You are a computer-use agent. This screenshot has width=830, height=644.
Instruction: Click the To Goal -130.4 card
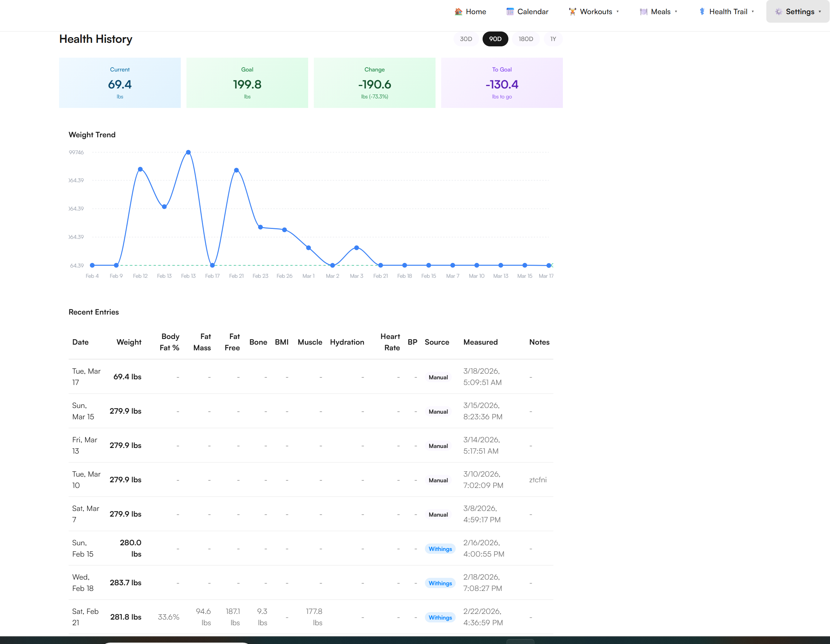[x=502, y=83]
